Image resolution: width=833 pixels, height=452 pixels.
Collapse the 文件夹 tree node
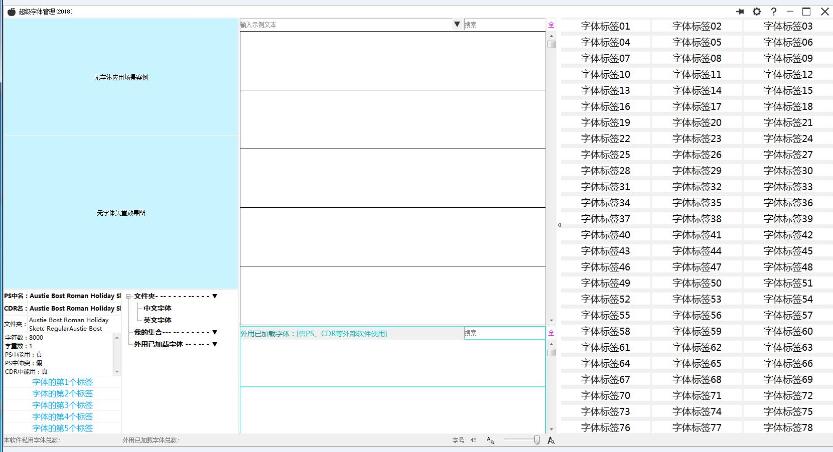[x=128, y=296]
